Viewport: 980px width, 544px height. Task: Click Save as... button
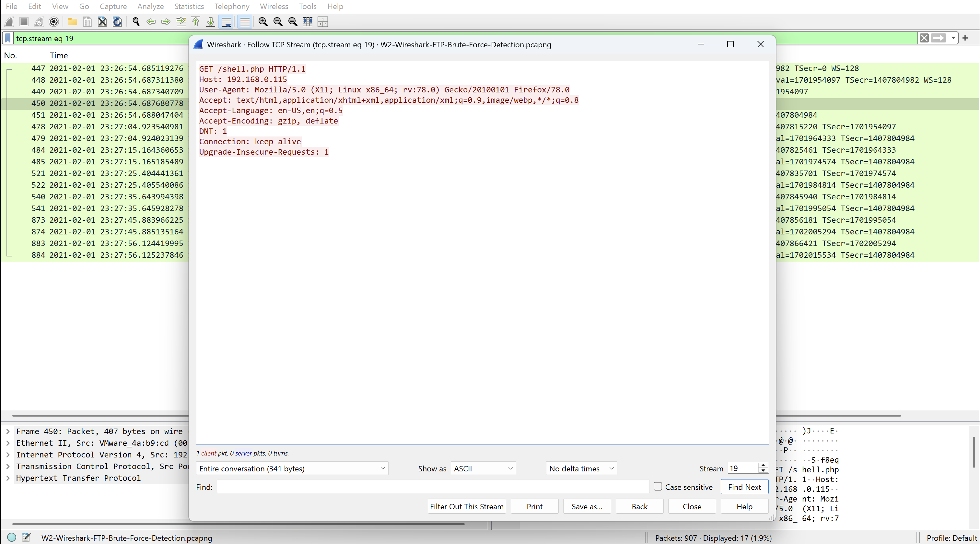(587, 506)
